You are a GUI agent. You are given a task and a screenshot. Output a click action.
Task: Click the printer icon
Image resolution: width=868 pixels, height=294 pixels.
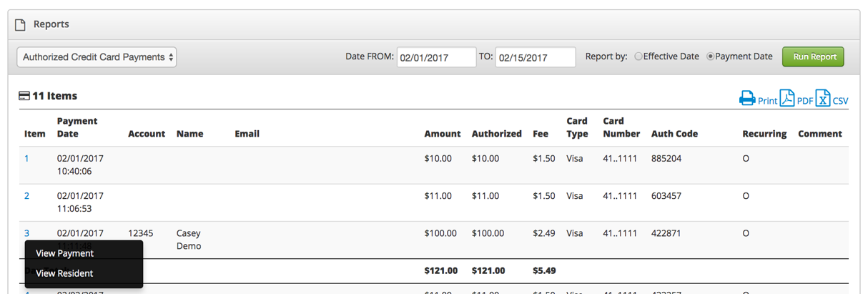[747, 98]
